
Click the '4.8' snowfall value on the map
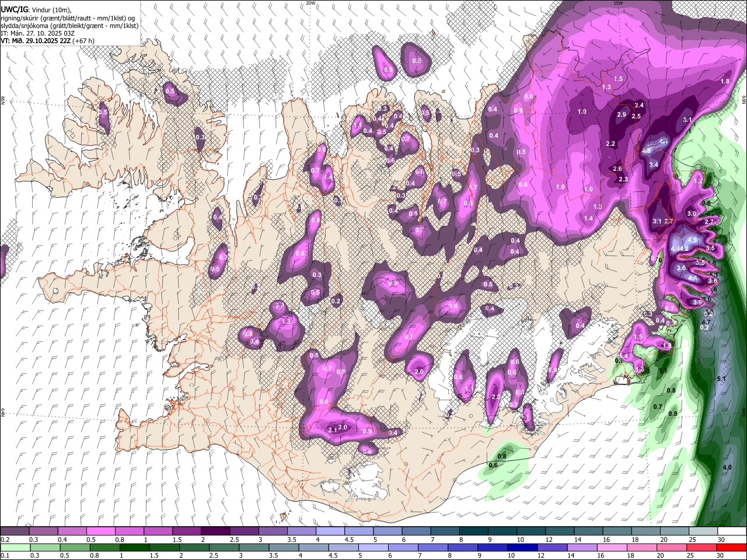[x=646, y=150]
